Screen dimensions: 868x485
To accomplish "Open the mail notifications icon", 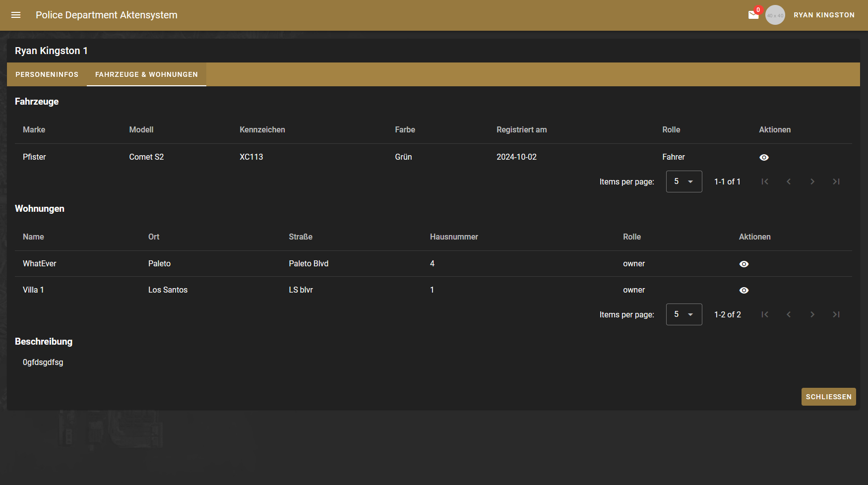I will [753, 15].
